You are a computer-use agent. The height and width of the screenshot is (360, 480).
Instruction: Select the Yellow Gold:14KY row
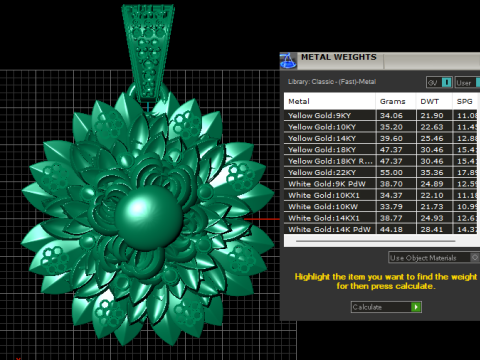point(381,138)
